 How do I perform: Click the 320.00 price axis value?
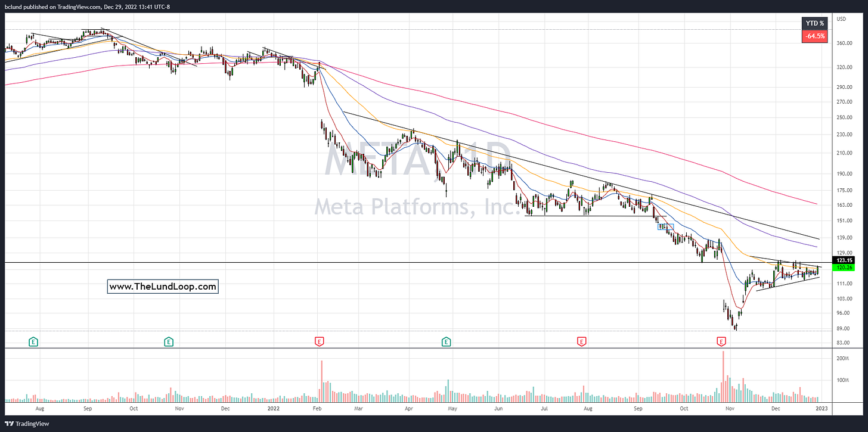[844, 67]
